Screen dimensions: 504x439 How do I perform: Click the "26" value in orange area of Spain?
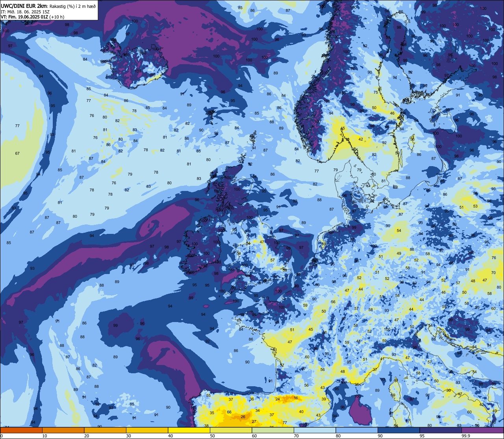(x=243, y=417)
